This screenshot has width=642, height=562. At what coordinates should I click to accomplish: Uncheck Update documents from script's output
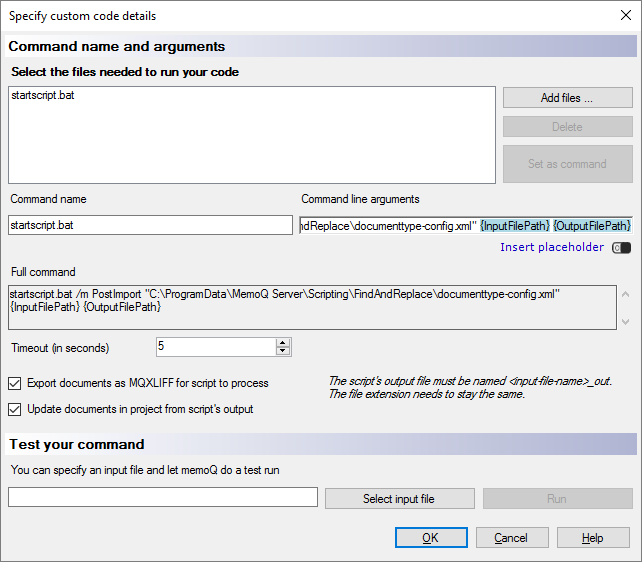click(15, 409)
